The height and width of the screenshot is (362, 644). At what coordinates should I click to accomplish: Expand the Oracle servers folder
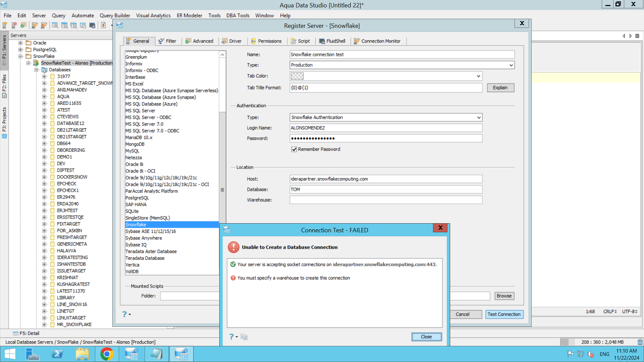click(20, 43)
